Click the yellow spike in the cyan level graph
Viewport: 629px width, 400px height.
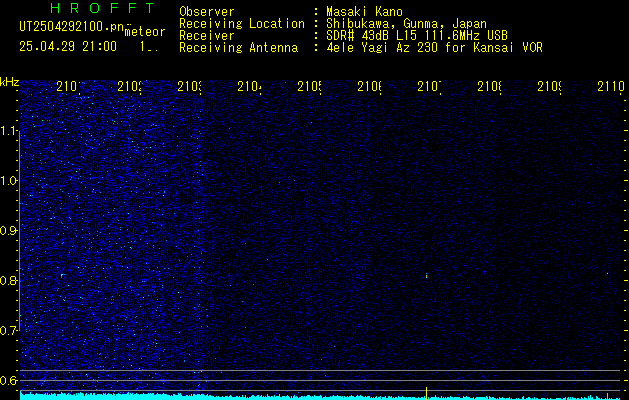426,393
